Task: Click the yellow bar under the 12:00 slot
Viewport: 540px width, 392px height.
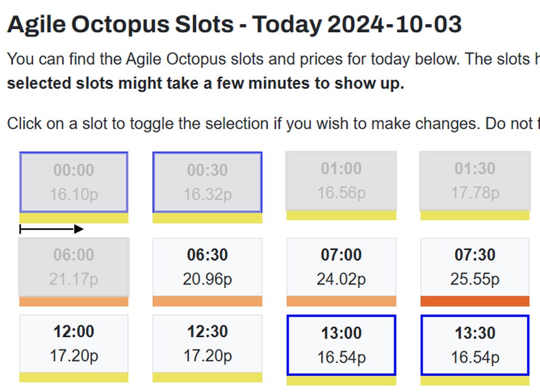Action: 74,377
